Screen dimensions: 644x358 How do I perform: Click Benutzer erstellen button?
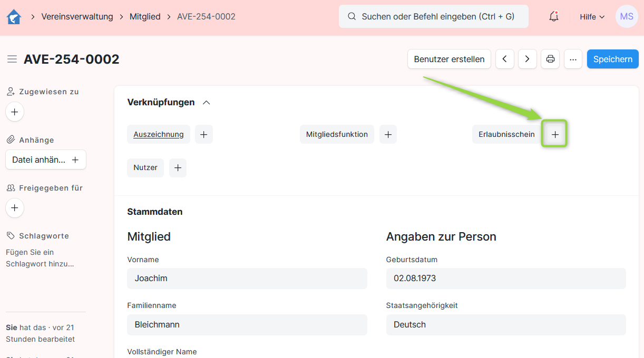tap(449, 59)
